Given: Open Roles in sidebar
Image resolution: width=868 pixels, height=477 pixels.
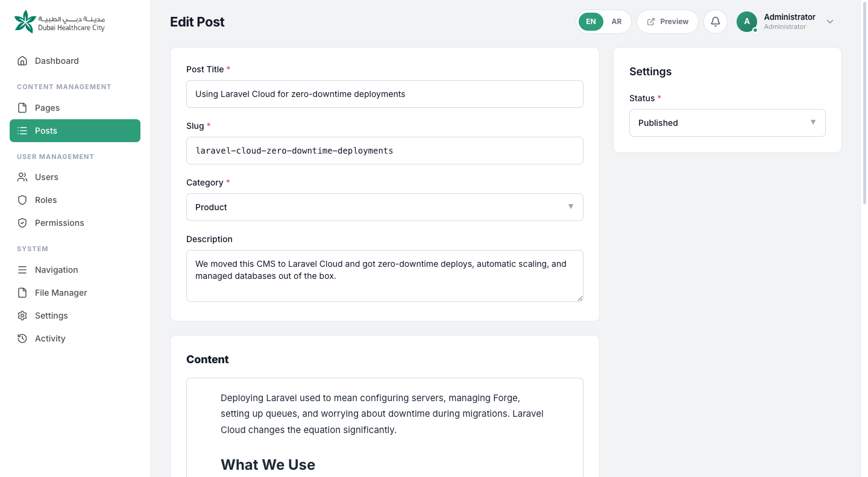Looking at the screenshot, I should pos(75,200).
